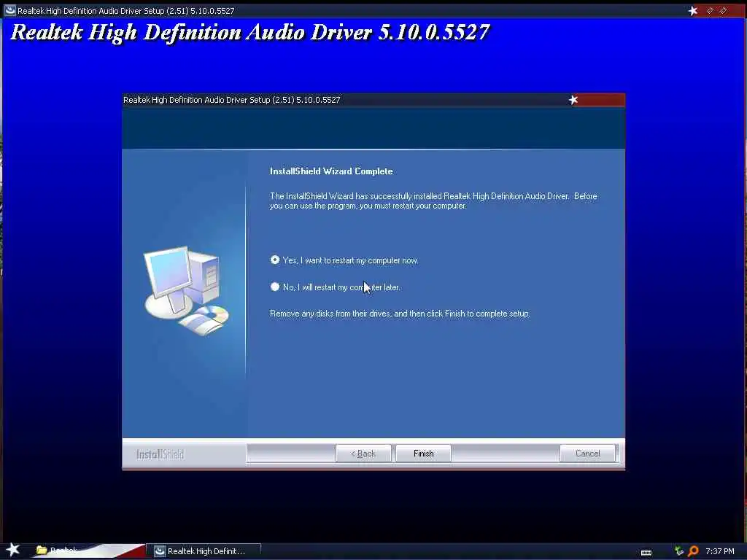Viewport: 747px width, 560px height.
Task: Close the setup dialog using its star button
Action: pyautogui.click(x=573, y=99)
